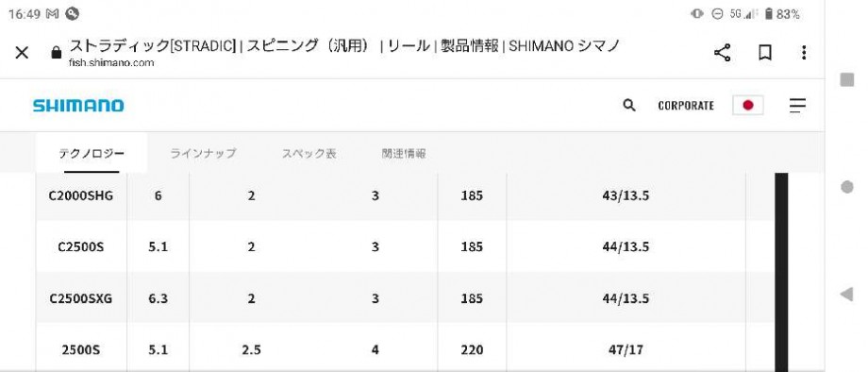The height and width of the screenshot is (372, 868).
Task: Open the Shimano site search
Action: pyautogui.click(x=629, y=105)
